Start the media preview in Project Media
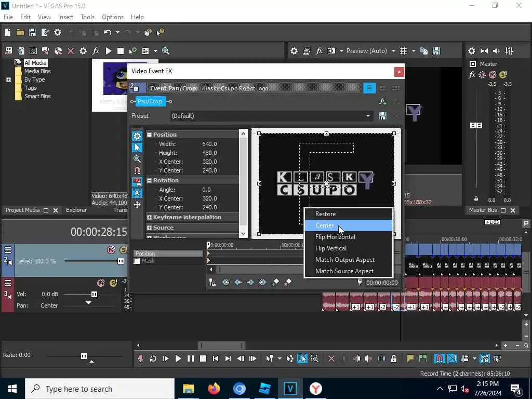Image resolution: width=532 pixels, height=399 pixels. 109,51
